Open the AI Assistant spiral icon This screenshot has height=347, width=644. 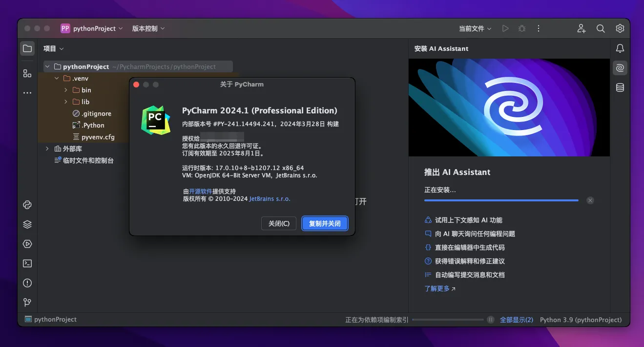point(620,68)
